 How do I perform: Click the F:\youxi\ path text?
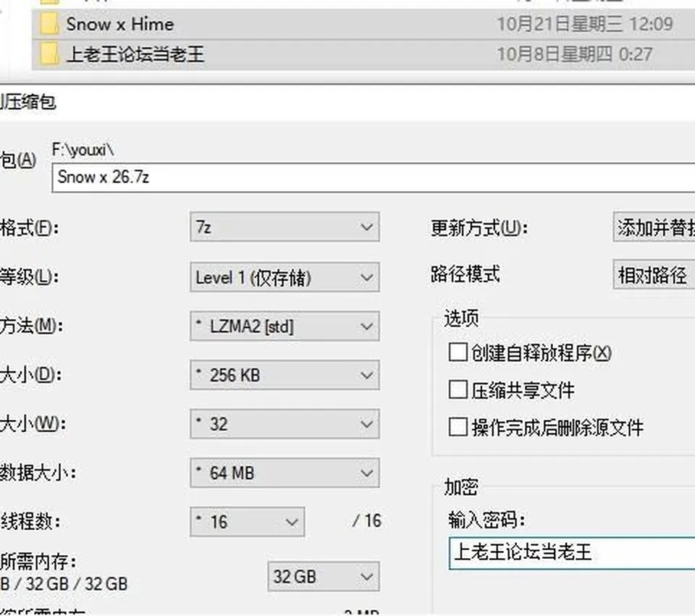83,150
